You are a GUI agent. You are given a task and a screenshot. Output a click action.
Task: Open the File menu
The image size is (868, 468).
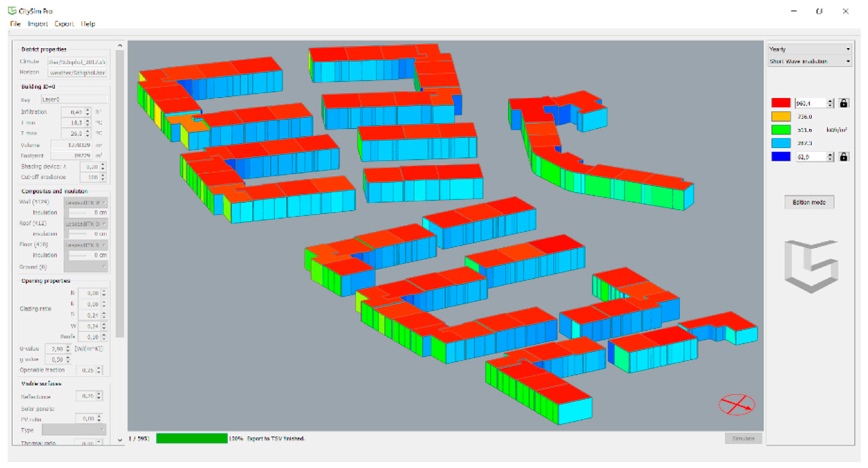pyautogui.click(x=15, y=24)
